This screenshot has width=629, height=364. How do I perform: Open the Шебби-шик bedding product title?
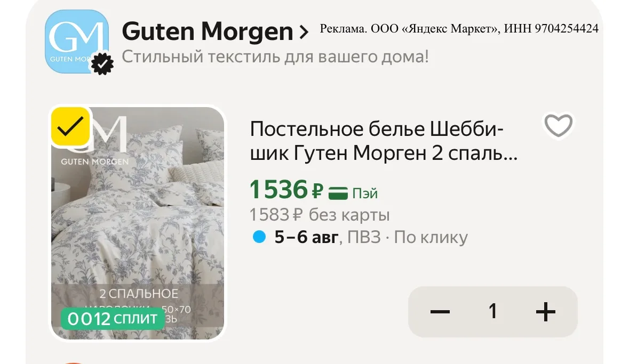pyautogui.click(x=384, y=141)
